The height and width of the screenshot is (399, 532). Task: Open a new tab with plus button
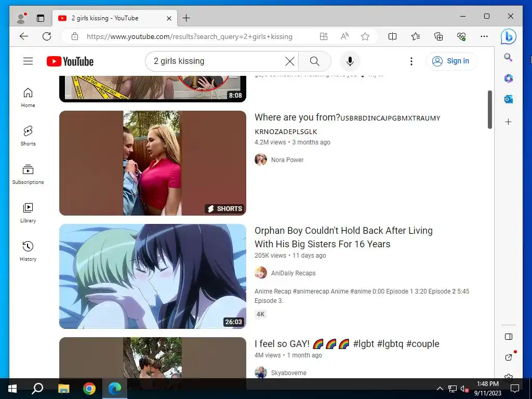[187, 18]
